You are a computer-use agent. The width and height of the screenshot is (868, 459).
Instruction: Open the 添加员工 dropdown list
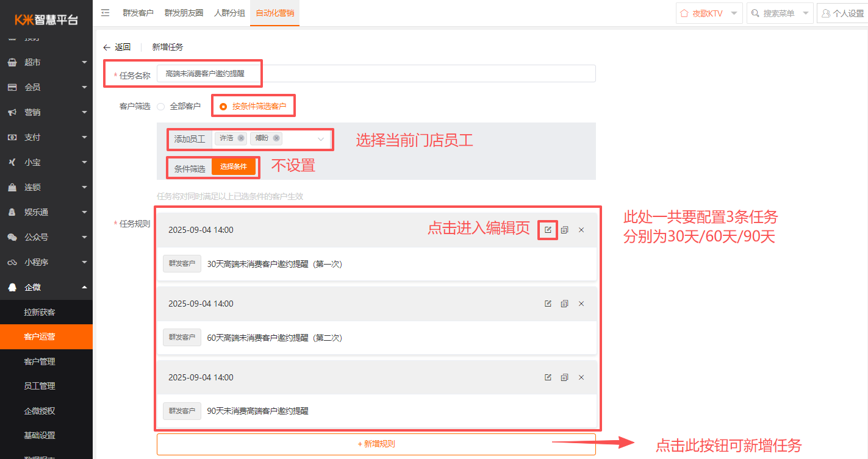321,139
